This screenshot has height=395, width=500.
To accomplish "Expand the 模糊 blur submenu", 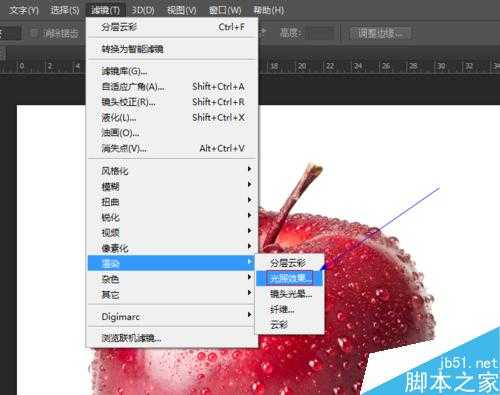I will (x=172, y=186).
